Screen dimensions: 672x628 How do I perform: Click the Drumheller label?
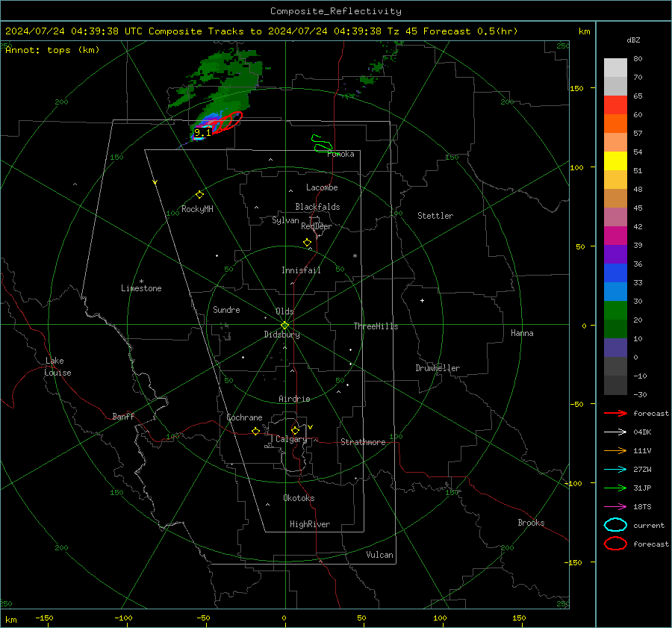point(438,368)
